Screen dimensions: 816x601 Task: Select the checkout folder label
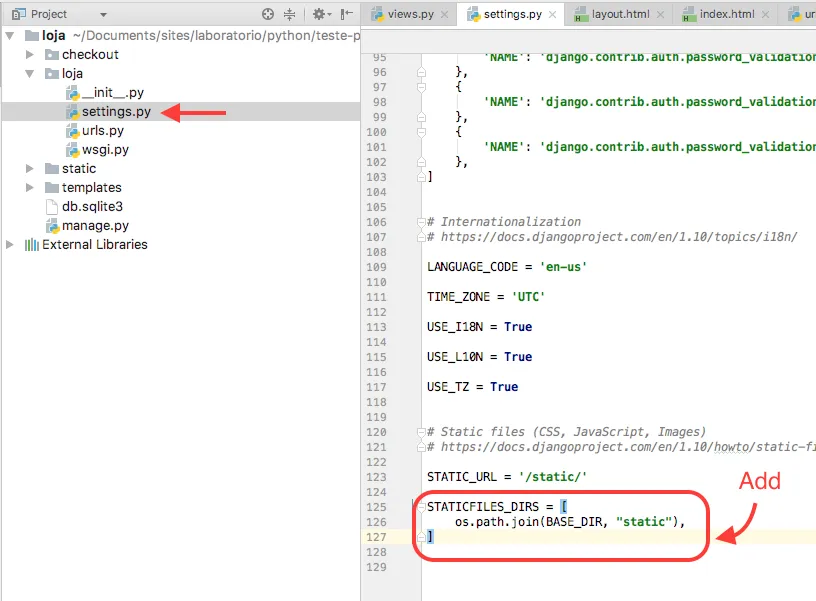coord(90,55)
